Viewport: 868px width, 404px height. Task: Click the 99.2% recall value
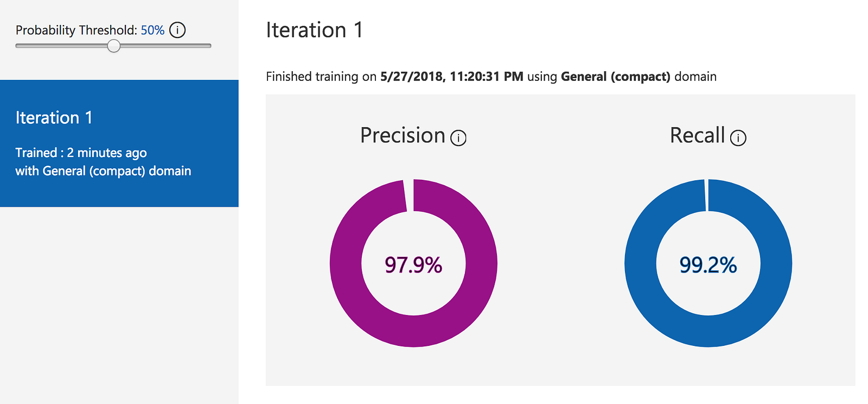pyautogui.click(x=708, y=265)
